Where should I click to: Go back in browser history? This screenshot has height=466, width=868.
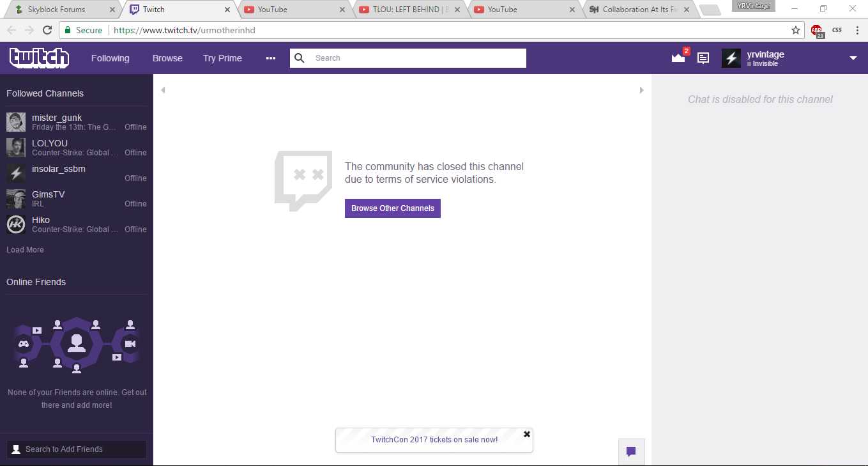(11, 30)
